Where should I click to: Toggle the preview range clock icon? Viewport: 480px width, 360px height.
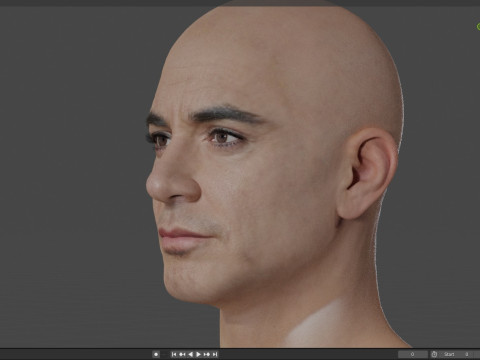pos(434,354)
